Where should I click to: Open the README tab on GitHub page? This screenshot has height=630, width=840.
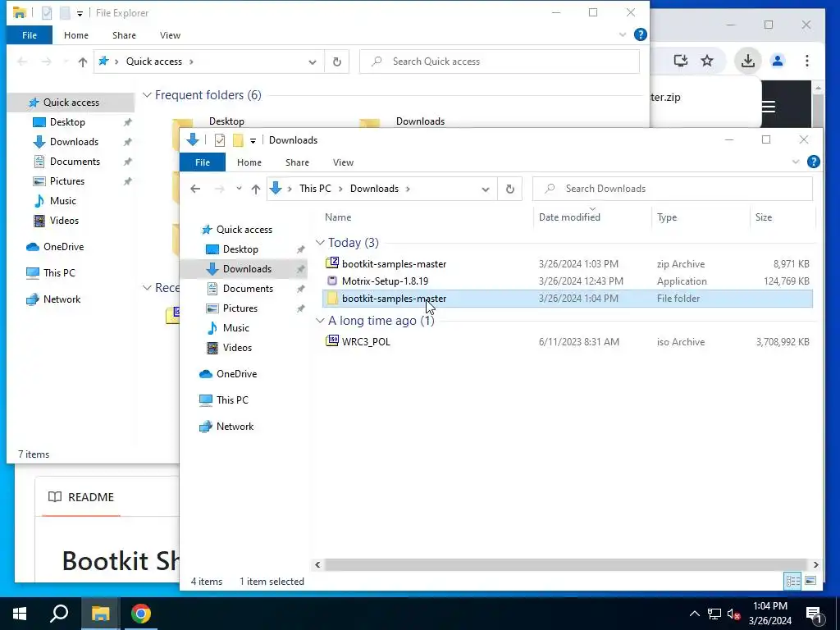click(x=81, y=496)
